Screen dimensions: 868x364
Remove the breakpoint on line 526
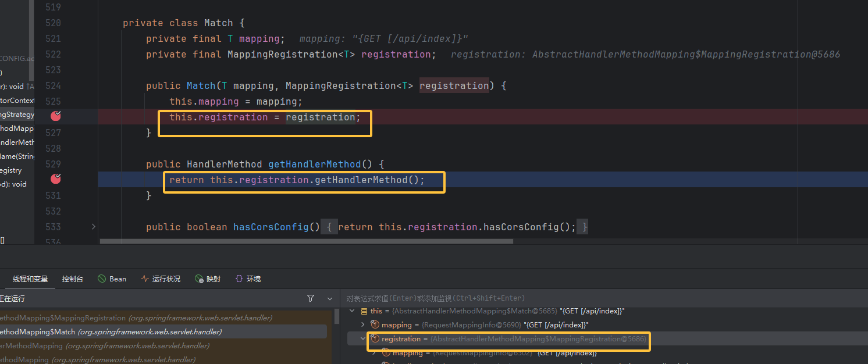56,116
